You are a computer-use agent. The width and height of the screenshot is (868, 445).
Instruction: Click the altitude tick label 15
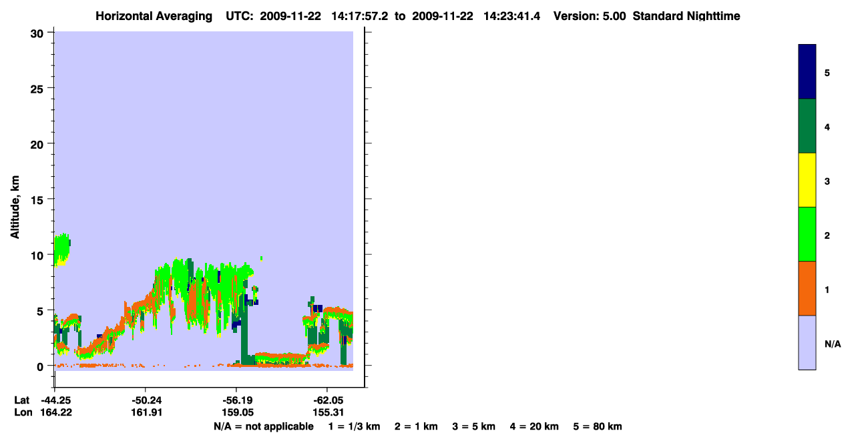tap(39, 199)
